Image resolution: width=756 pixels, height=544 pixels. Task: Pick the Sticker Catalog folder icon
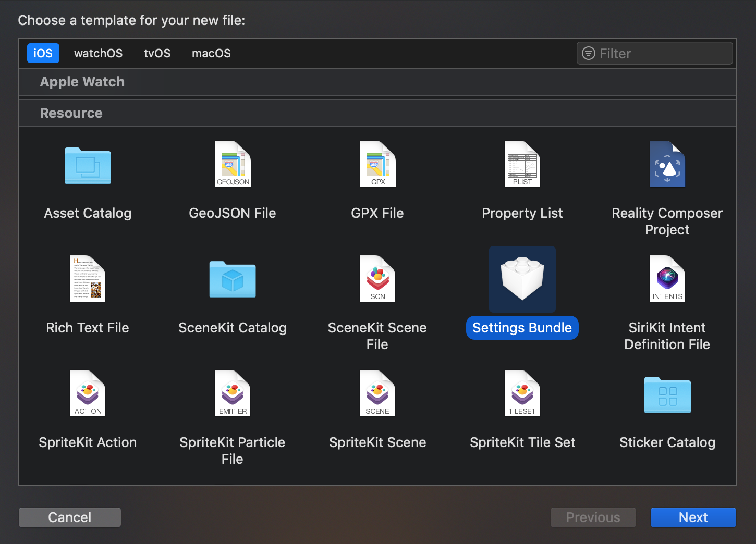pos(667,395)
